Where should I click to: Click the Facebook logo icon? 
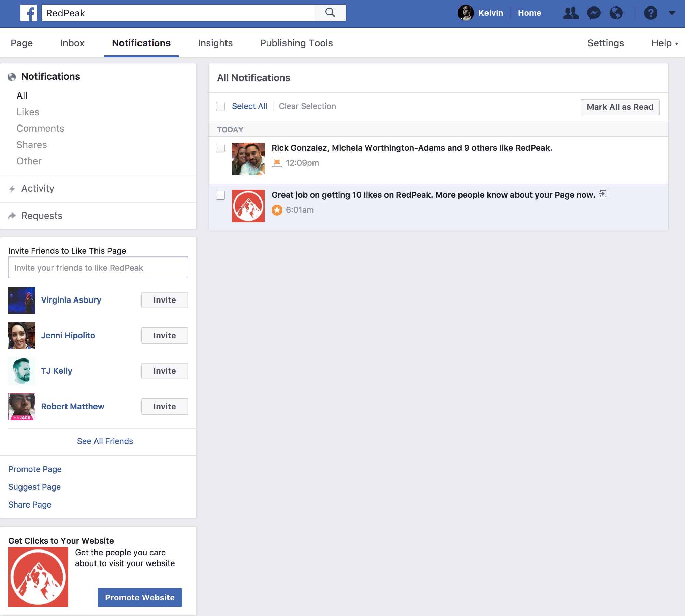click(28, 13)
